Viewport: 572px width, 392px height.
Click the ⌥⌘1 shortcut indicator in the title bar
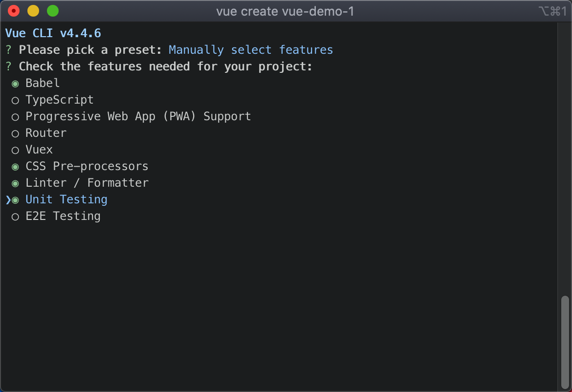click(552, 11)
